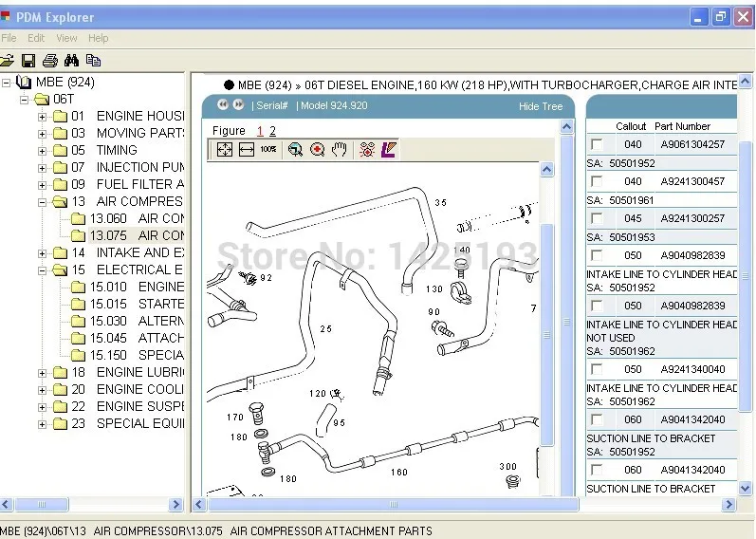
Task: Select the zoom-in magnifier with red plus
Action: 317,150
